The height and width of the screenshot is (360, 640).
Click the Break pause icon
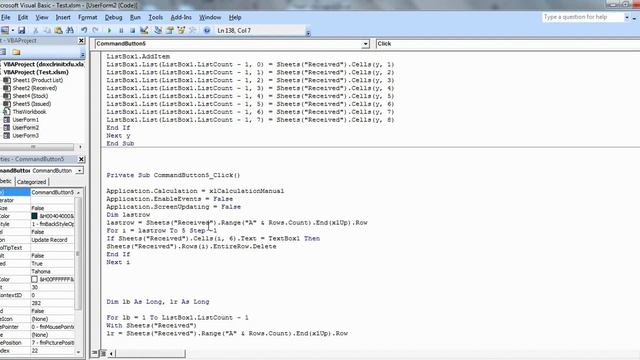click(x=121, y=30)
